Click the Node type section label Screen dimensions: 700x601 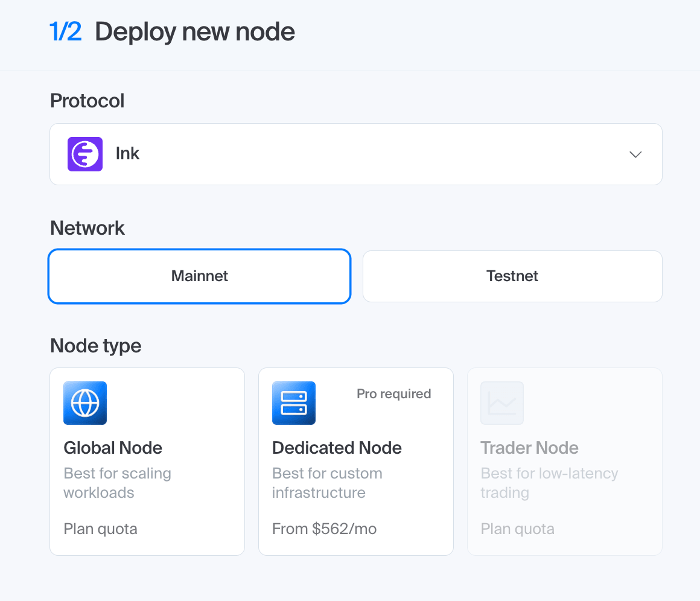point(95,346)
